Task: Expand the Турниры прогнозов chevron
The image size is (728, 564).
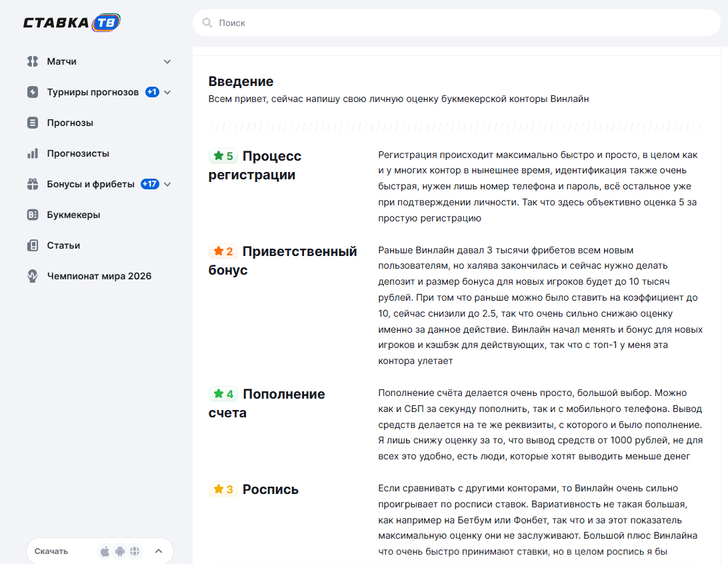Action: 167,92
